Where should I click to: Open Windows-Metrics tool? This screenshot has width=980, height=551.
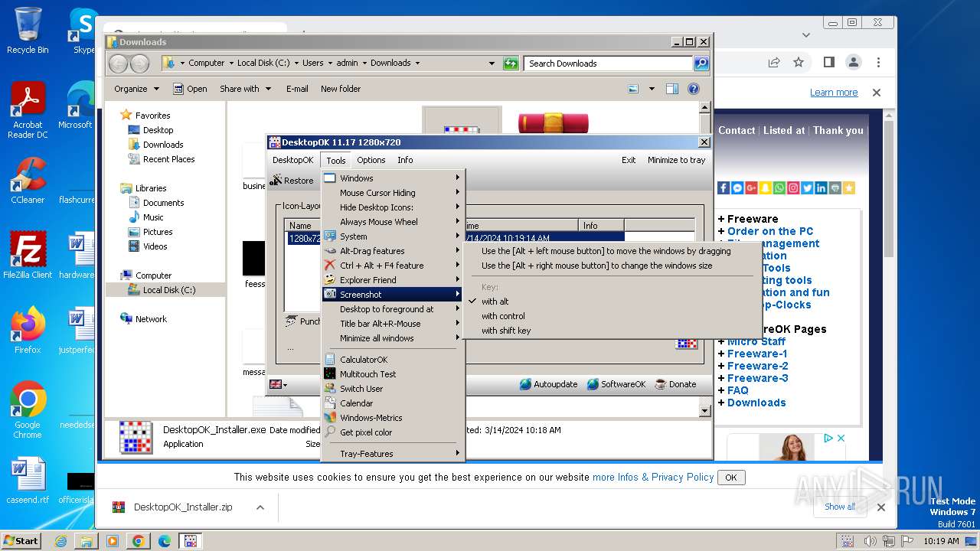click(x=393, y=418)
